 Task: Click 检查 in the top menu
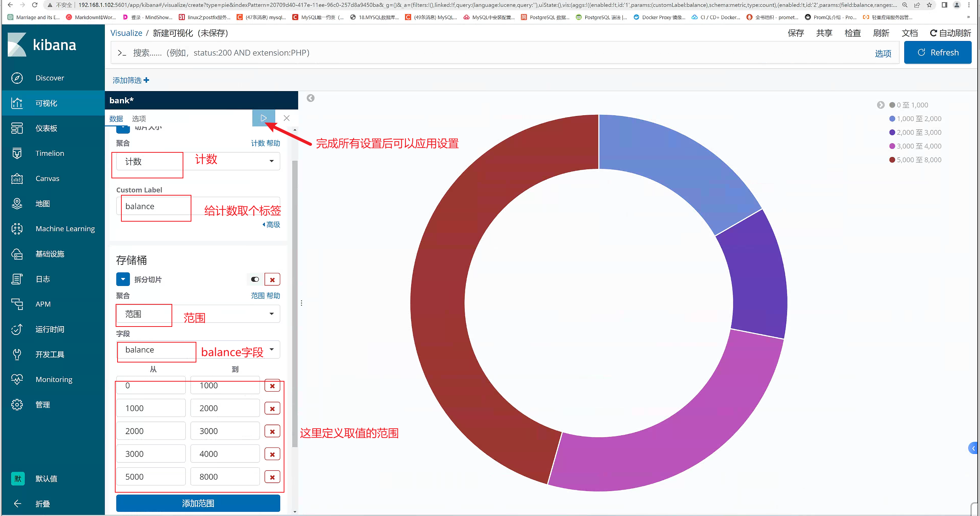point(853,33)
